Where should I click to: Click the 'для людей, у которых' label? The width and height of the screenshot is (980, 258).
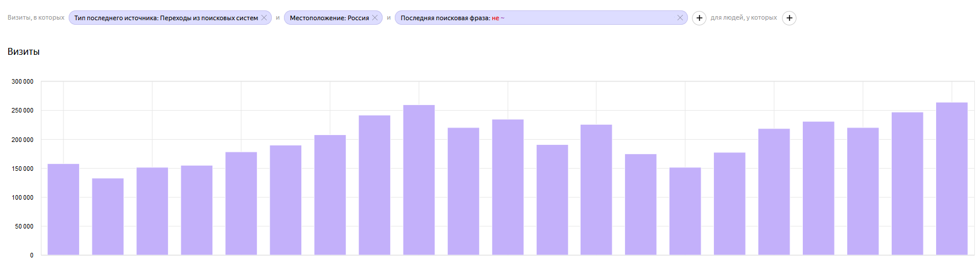pyautogui.click(x=743, y=18)
